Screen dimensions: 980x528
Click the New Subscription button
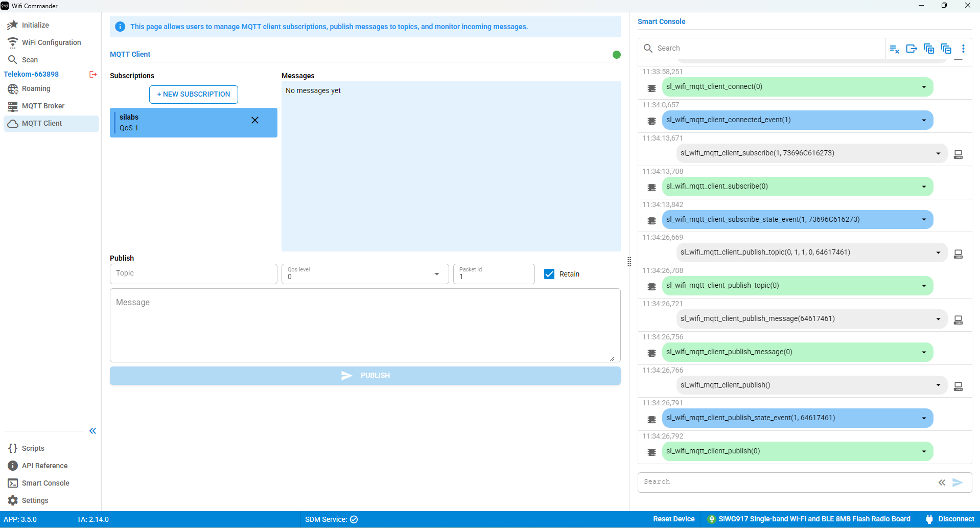tap(194, 95)
